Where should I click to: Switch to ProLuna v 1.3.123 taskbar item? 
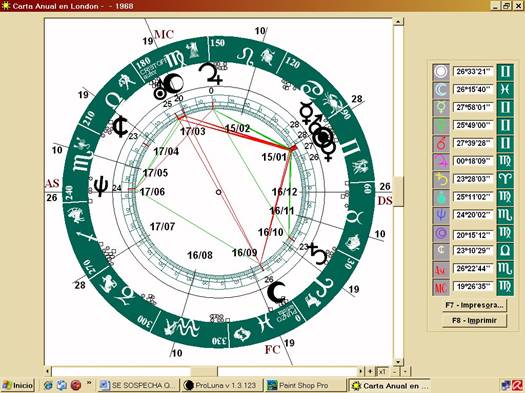pyautogui.click(x=221, y=385)
